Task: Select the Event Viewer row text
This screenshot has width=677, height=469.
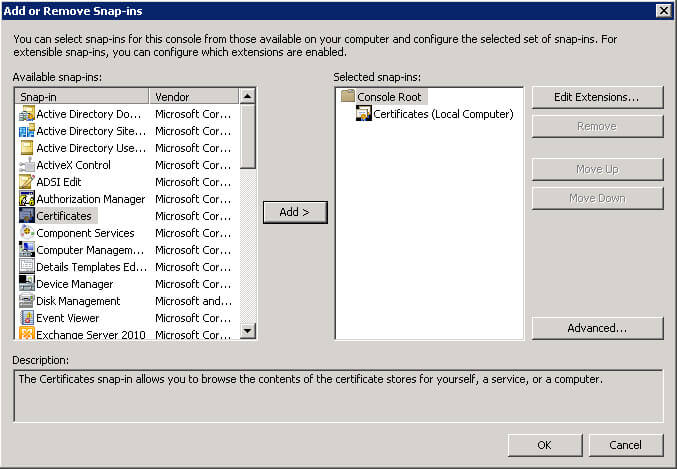Action: [68, 318]
